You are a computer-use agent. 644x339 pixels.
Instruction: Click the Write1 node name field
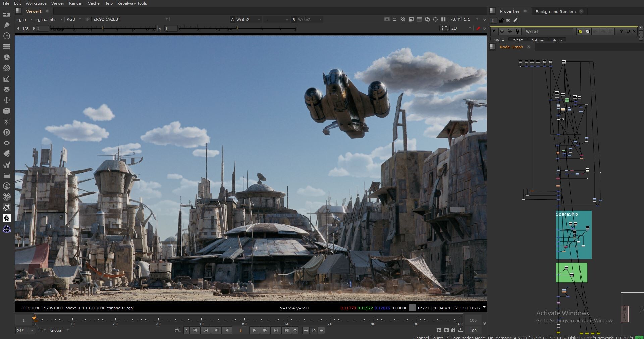[548, 31]
